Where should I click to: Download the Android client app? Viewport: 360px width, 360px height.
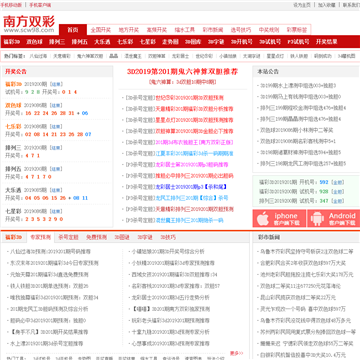333,219
